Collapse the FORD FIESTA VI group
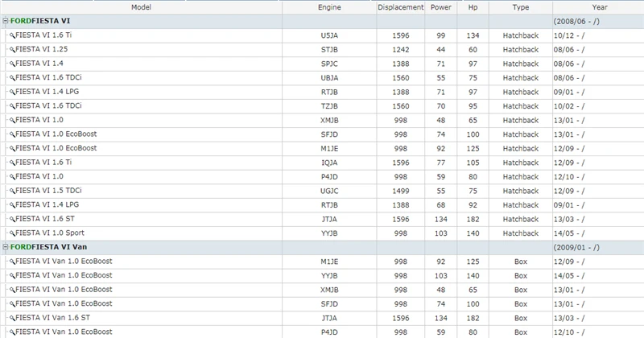Viewport: 644px width, 338px height. point(6,21)
